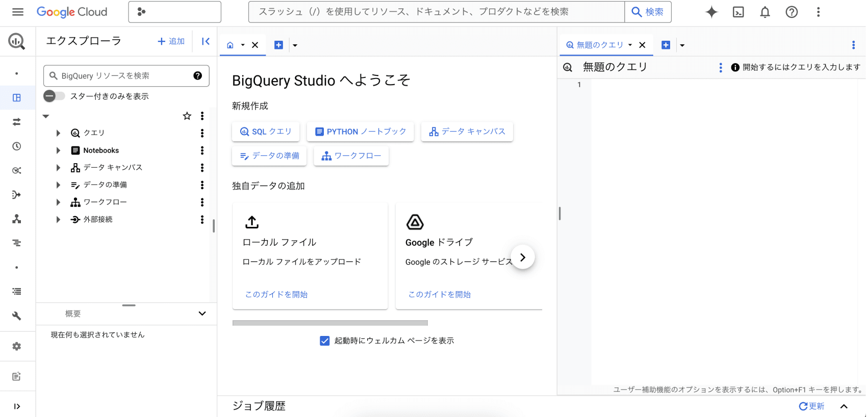
Task: Open the release notes sidebar icon
Action: 17,376
